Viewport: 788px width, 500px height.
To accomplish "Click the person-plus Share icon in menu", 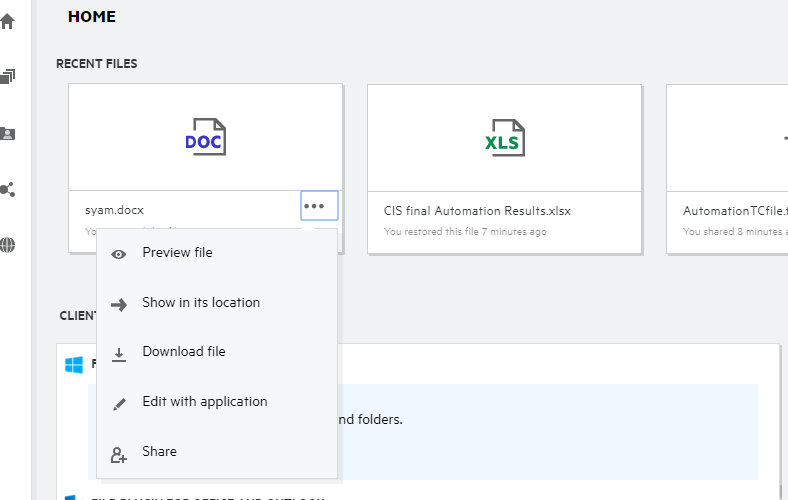I will pyautogui.click(x=119, y=454).
